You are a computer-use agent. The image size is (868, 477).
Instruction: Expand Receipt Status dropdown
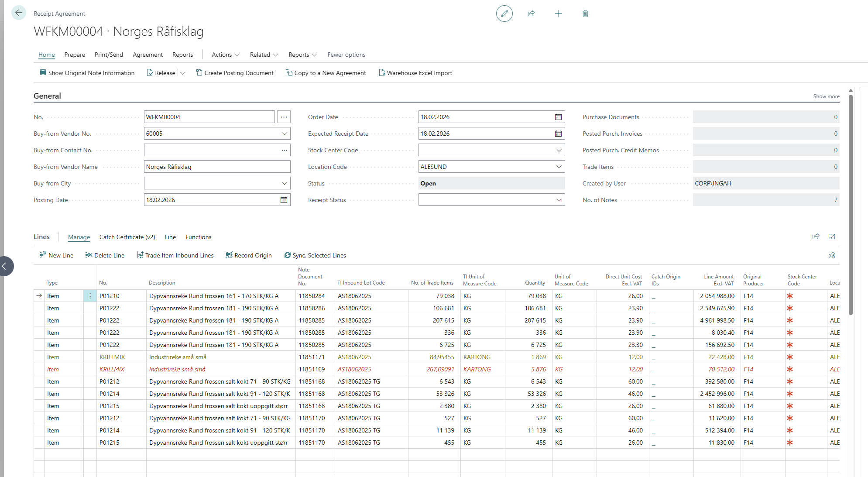(x=559, y=200)
